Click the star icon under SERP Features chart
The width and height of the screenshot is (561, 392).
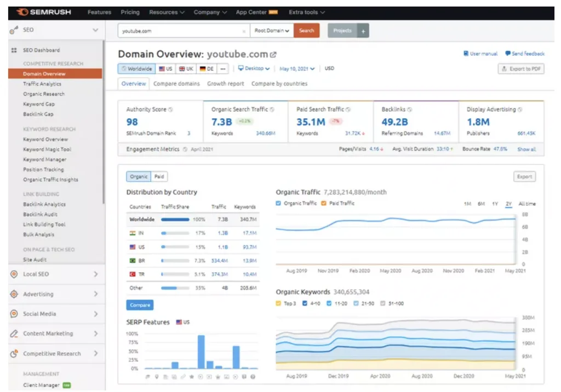click(192, 377)
